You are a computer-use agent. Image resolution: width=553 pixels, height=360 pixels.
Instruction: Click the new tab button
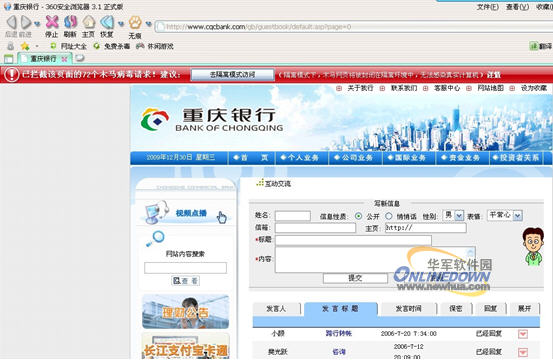click(x=80, y=58)
